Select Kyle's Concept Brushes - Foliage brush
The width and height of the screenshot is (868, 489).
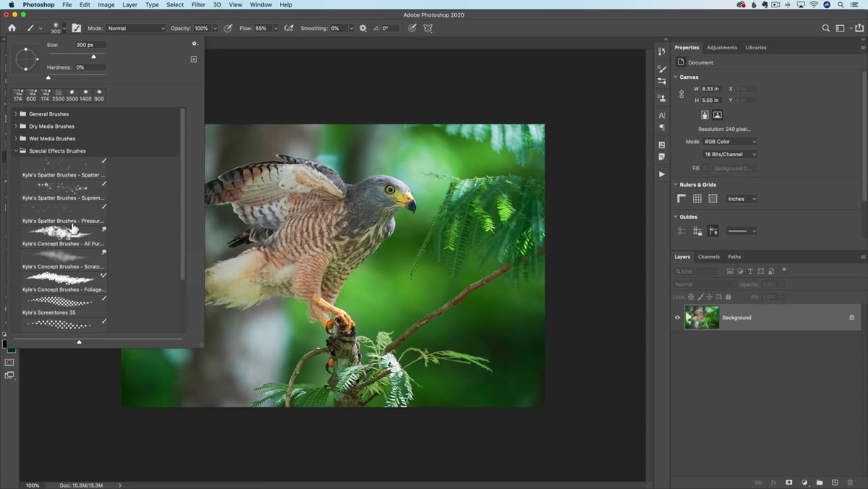(x=64, y=282)
